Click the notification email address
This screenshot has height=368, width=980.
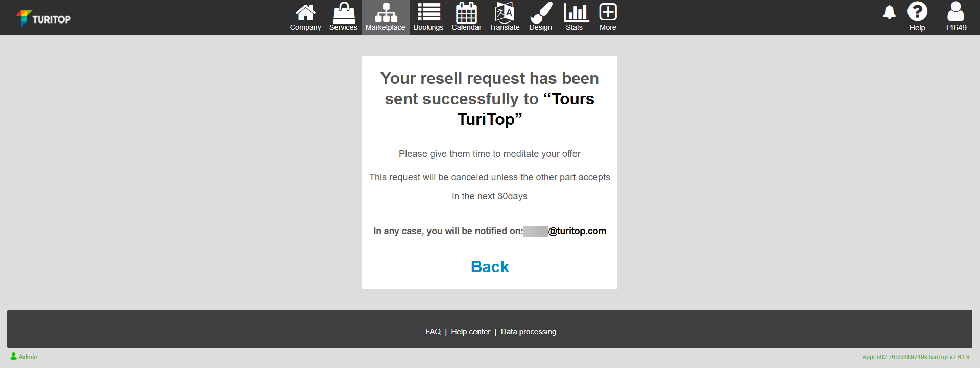point(565,231)
